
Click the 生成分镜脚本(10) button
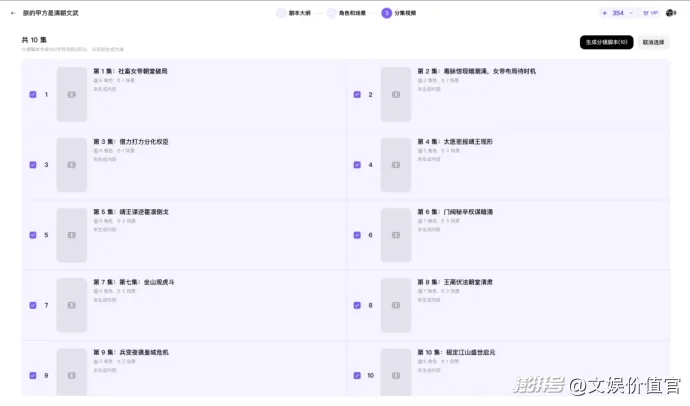[x=606, y=42]
